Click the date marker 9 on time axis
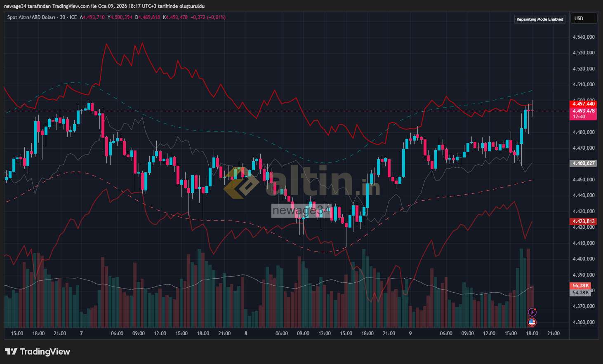 410,333
